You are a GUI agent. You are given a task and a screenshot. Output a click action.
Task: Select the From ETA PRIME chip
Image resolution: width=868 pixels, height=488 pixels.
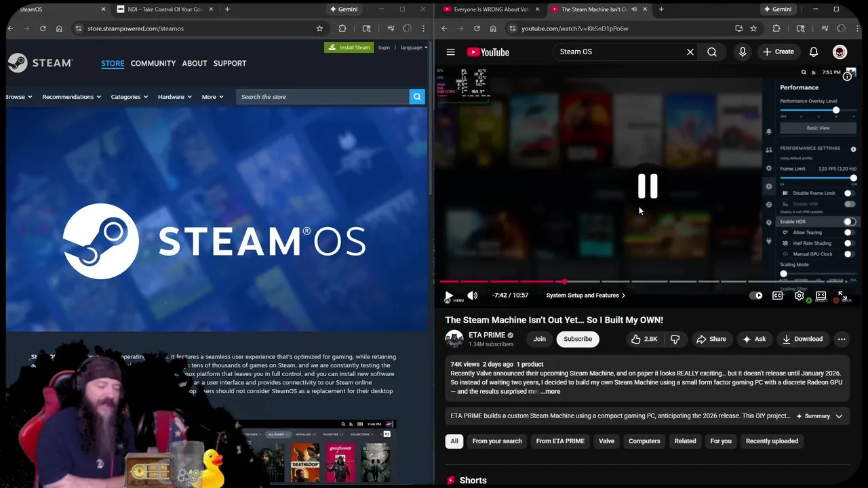tap(560, 441)
